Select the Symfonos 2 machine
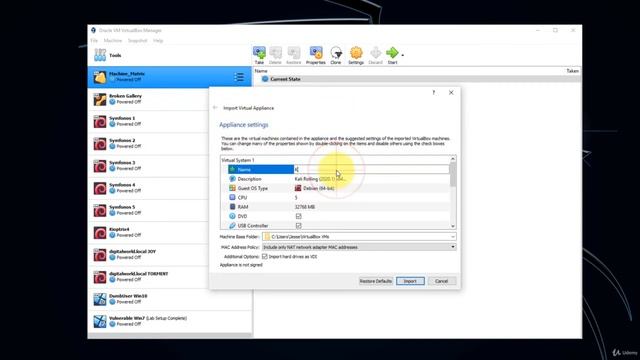The height and width of the screenshot is (360, 640). (149, 144)
